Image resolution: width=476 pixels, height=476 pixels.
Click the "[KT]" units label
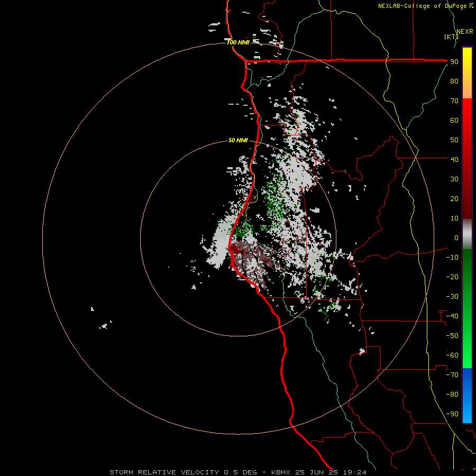click(452, 36)
